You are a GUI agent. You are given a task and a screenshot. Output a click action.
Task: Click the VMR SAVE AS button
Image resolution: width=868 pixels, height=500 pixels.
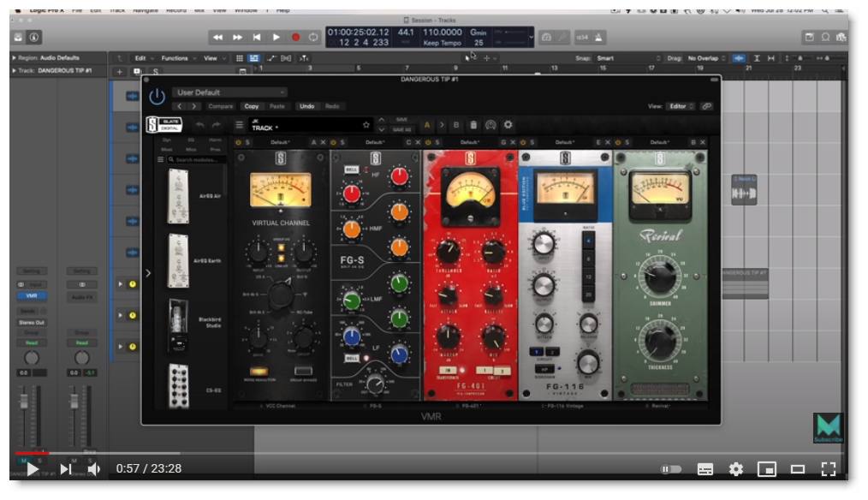(401, 129)
